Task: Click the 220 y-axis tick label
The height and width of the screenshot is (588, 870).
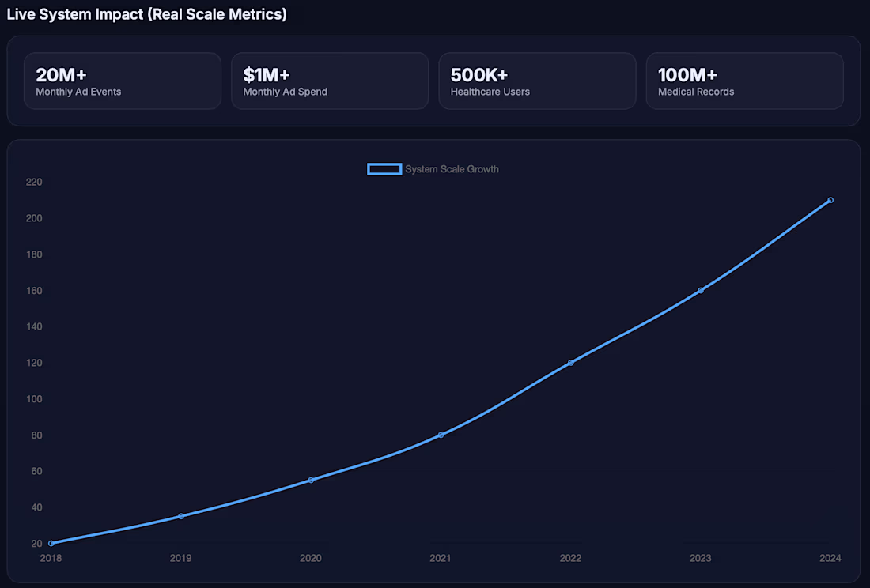Action: tap(34, 182)
